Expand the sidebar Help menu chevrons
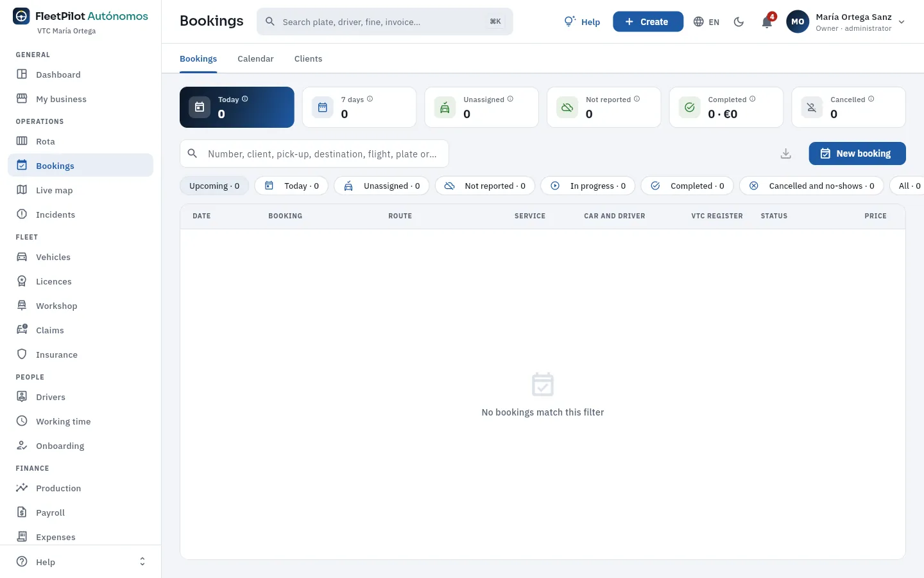Viewport: 924px width, 578px height. (x=142, y=562)
